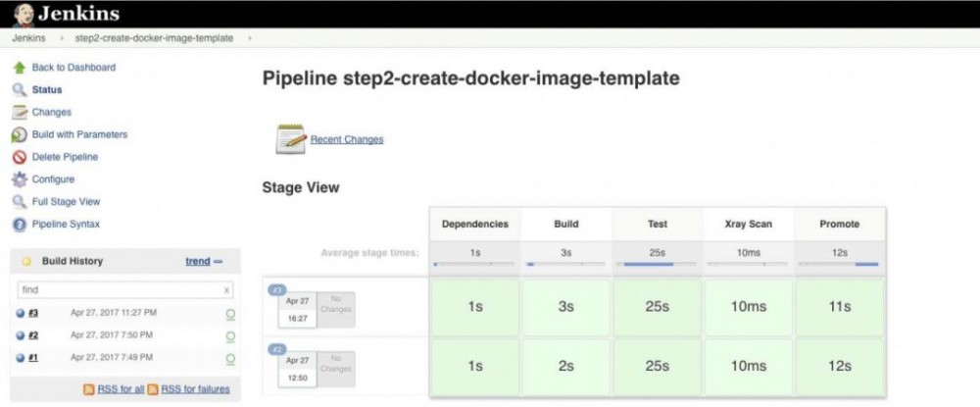The image size is (980, 407).
Task: Select Build with Parameters in sidebar
Action: (79, 134)
